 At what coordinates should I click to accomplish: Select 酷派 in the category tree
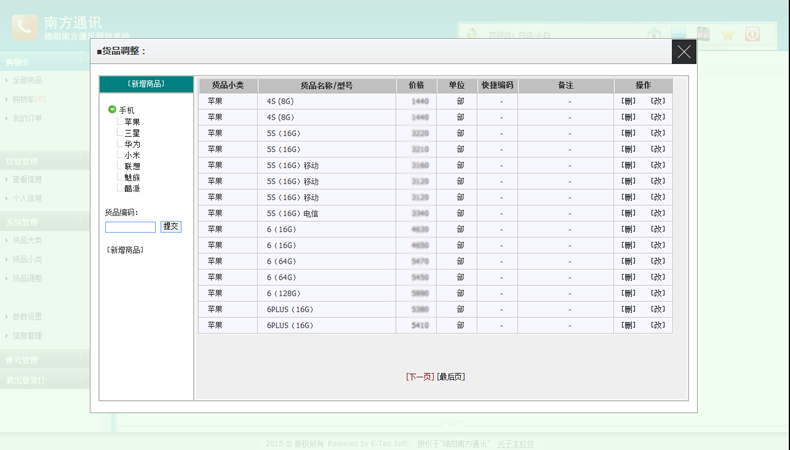[132, 188]
